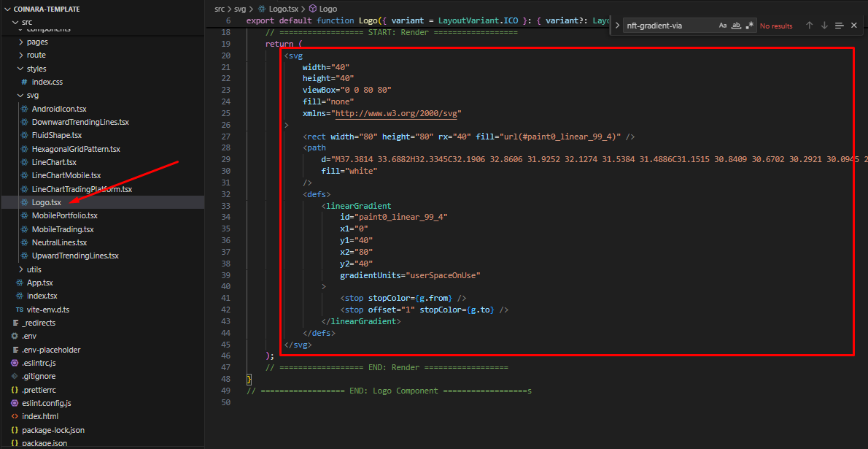Click the id="paint0_linear_99_4" code line

tap(394, 217)
